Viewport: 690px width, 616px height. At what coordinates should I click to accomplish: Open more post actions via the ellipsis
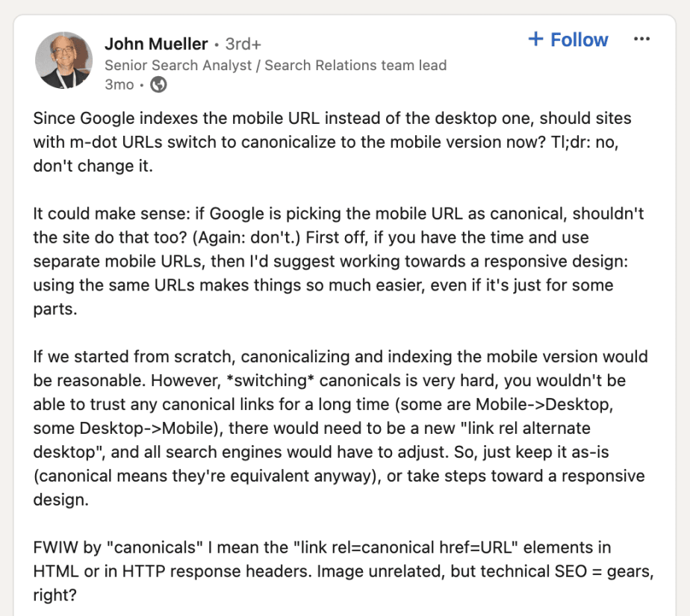[x=642, y=39]
